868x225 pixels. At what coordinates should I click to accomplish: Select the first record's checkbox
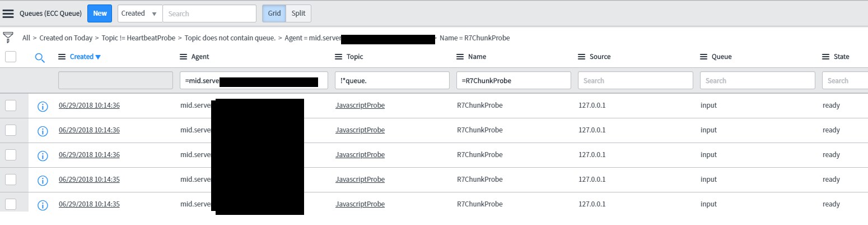coord(11,105)
